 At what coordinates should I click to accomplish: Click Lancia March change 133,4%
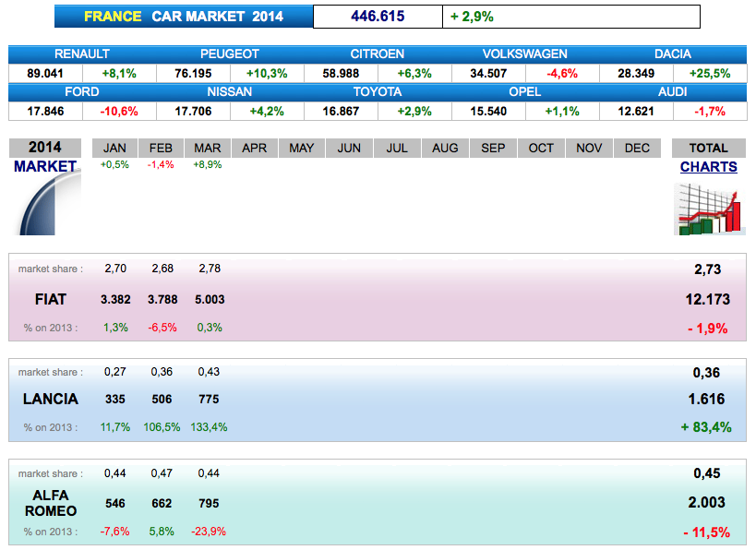coord(209,427)
